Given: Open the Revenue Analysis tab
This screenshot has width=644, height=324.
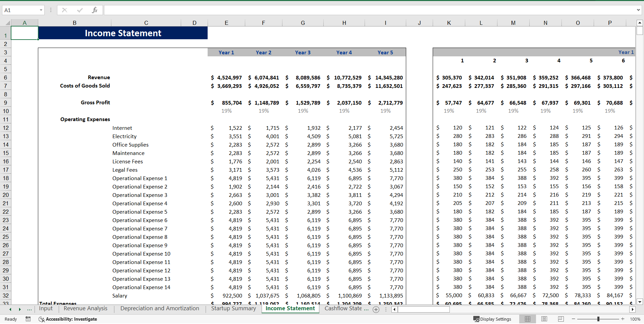Looking at the screenshot, I should point(85,309).
